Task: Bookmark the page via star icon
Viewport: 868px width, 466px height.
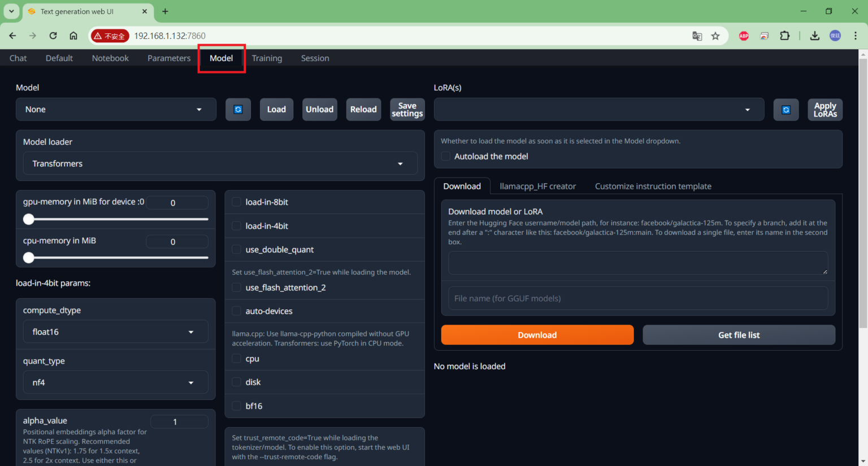Action: pos(715,35)
